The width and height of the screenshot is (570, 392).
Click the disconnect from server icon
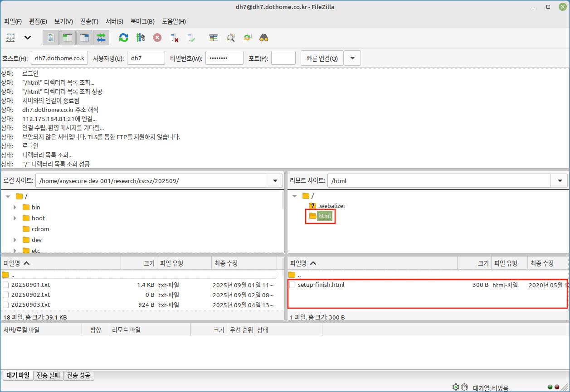click(174, 38)
